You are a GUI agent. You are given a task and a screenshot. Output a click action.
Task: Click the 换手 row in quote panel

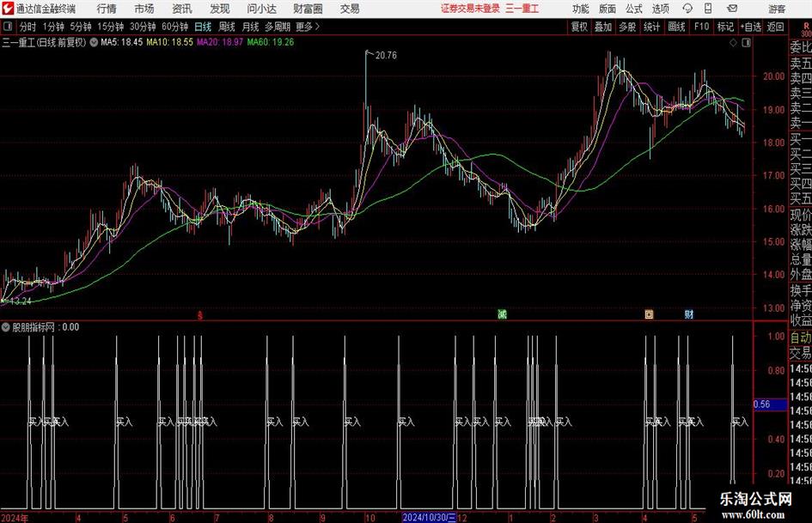[x=800, y=290]
